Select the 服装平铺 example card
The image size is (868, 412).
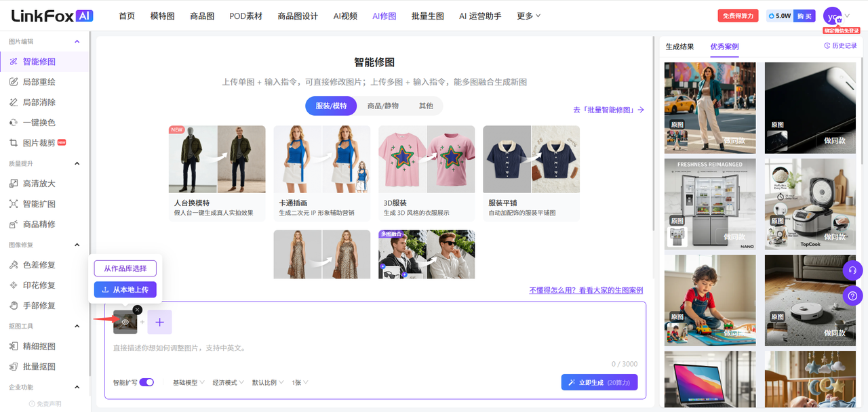coord(532,173)
